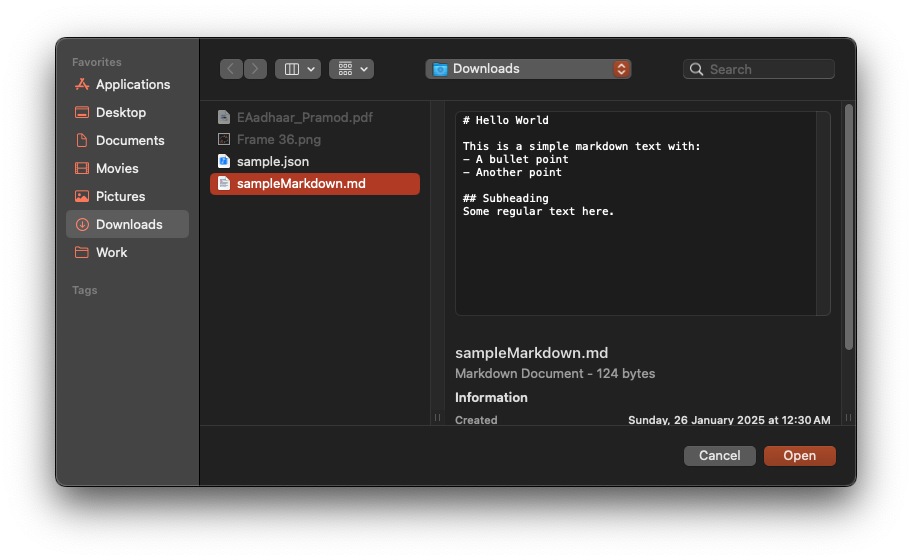This screenshot has width=912, height=560.
Task: Open the view options chevron beside column view
Action: pos(311,69)
